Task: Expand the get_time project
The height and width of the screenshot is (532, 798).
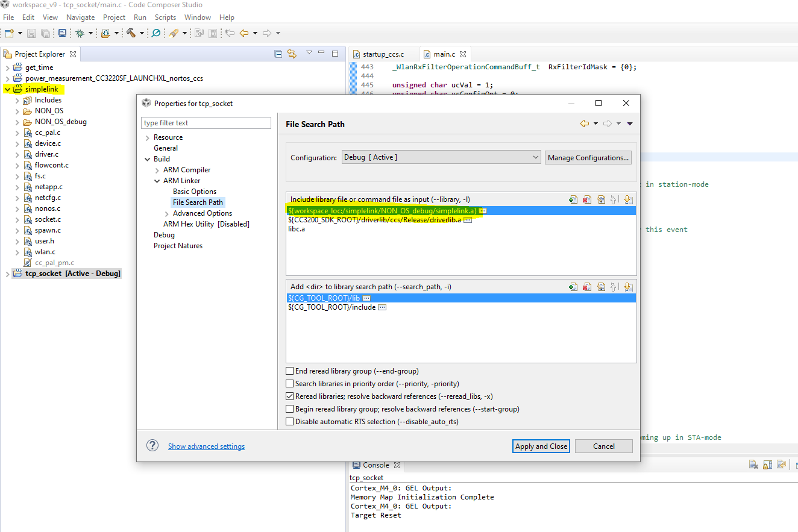Action: (x=7, y=67)
